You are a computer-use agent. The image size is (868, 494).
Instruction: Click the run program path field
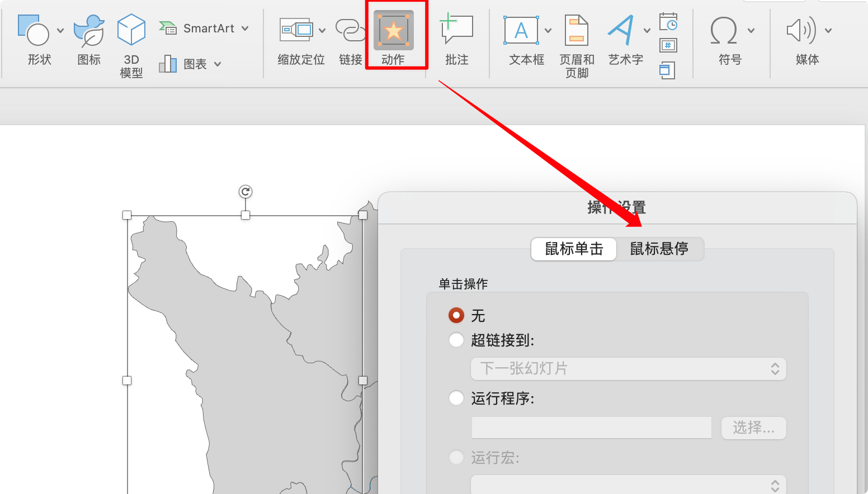pyautogui.click(x=591, y=428)
